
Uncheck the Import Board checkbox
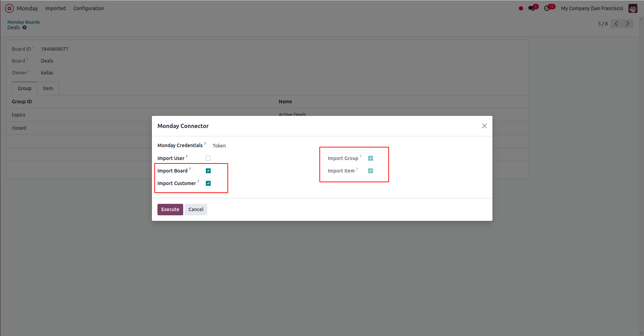coord(208,171)
